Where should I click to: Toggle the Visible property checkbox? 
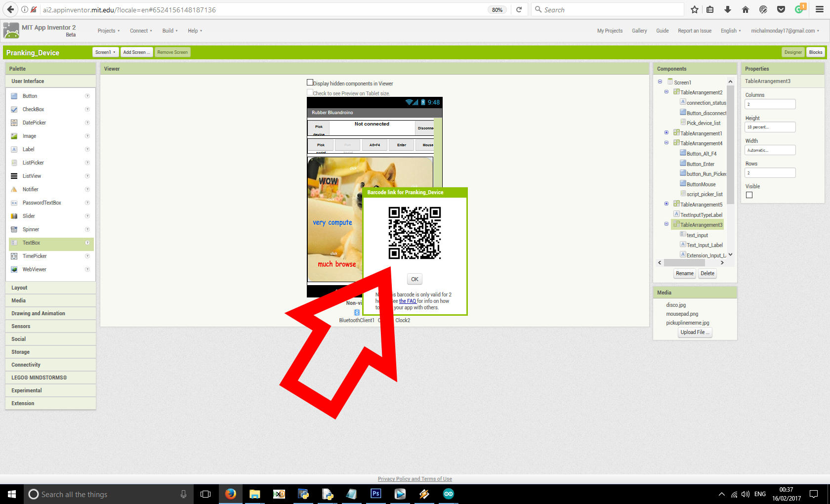(x=749, y=195)
